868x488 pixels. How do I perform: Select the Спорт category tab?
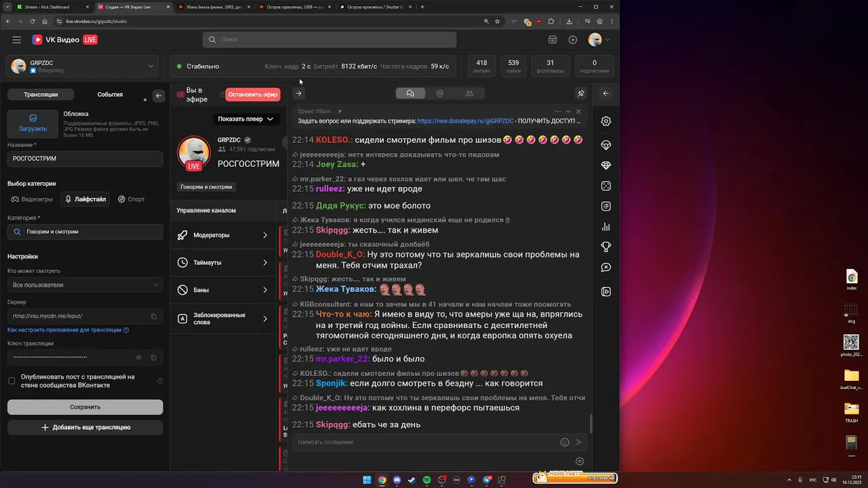(131, 199)
